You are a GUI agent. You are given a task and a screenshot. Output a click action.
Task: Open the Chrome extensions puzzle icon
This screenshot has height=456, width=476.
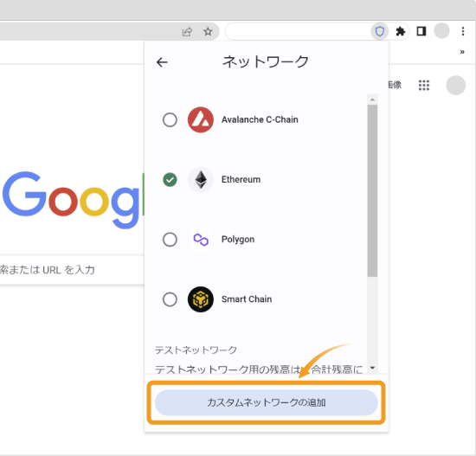tap(401, 31)
